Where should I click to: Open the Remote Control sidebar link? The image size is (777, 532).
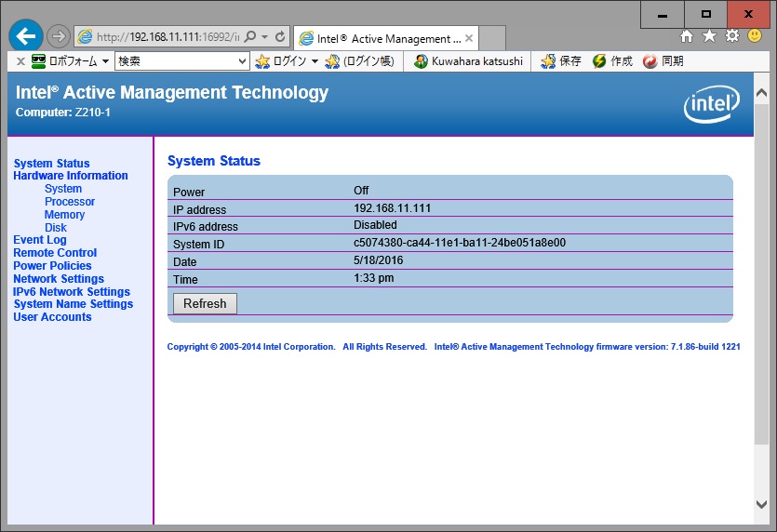pos(55,253)
